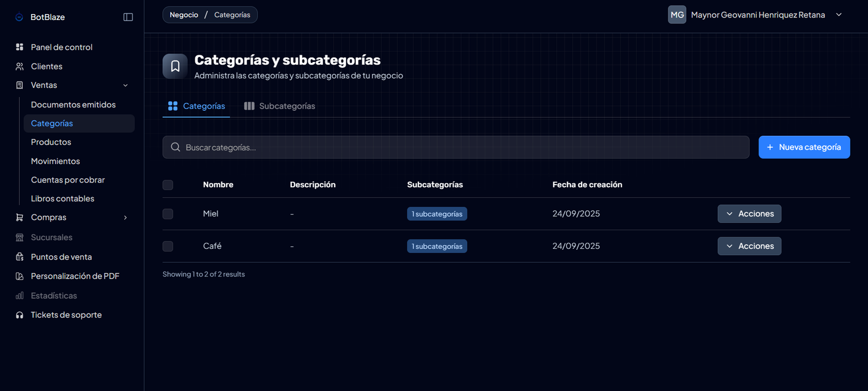The width and height of the screenshot is (868, 391).
Task: Click the 1 subcategorías badge for Café
Action: (437, 246)
